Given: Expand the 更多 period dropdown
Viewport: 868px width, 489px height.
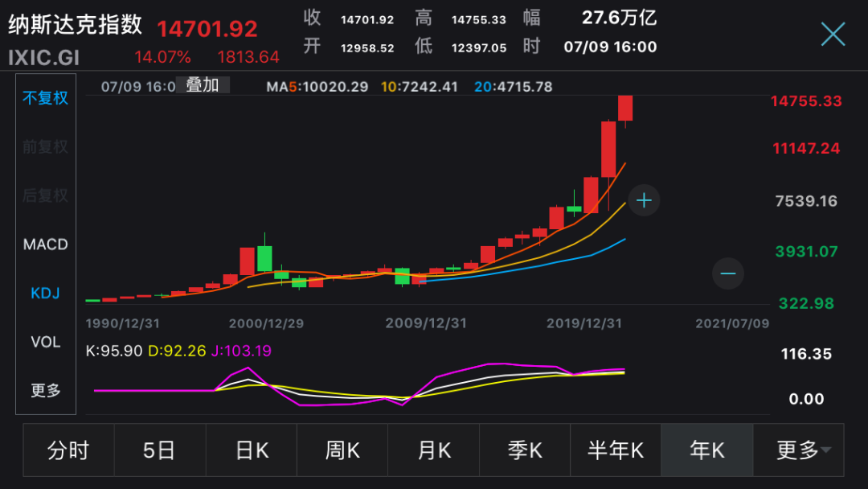Looking at the screenshot, I should (x=798, y=450).
